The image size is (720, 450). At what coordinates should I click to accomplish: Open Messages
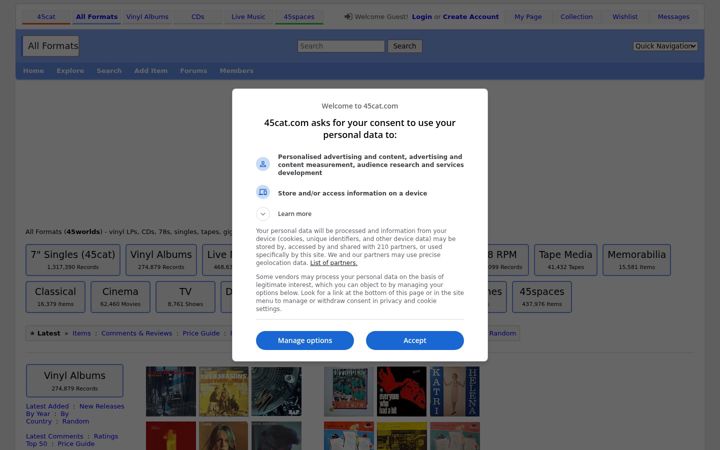coord(673,17)
